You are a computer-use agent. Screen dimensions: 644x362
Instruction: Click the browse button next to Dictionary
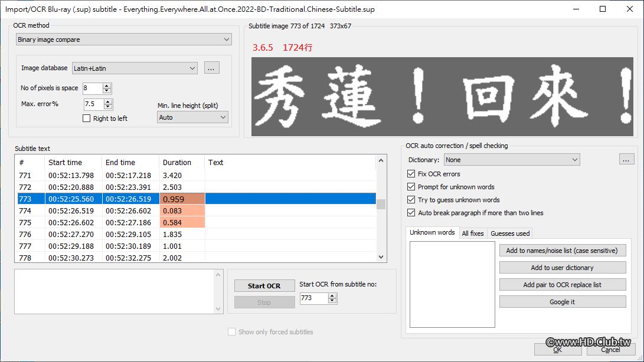click(626, 160)
